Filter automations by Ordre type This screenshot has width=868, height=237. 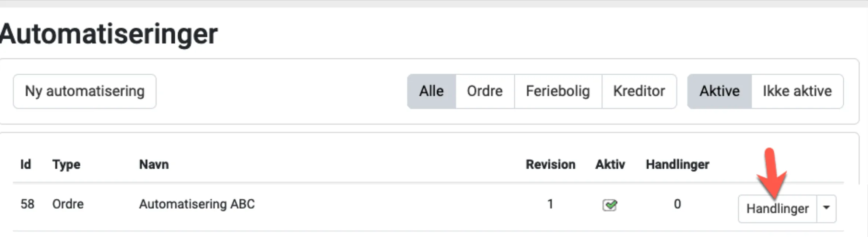(485, 91)
